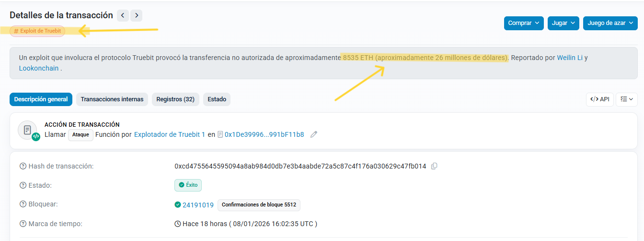644x241 pixels.
Task: Click the transaction action document icon
Action: click(x=28, y=130)
